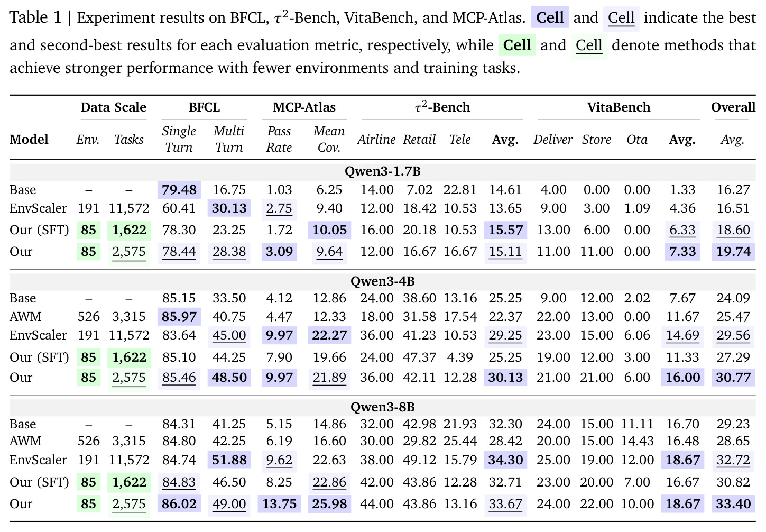Click the 'MCP-Atlas' column group header
The height and width of the screenshot is (532, 766).
(304, 107)
